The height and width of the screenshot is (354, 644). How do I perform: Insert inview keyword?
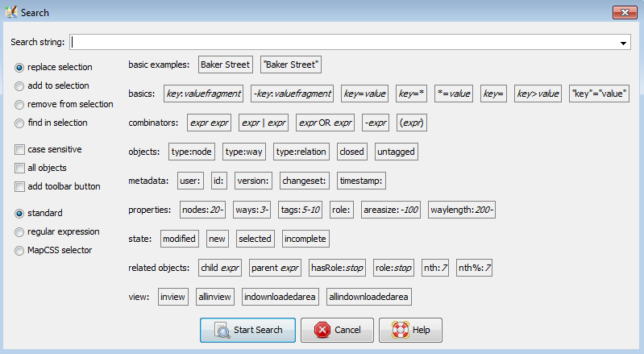pos(173,297)
